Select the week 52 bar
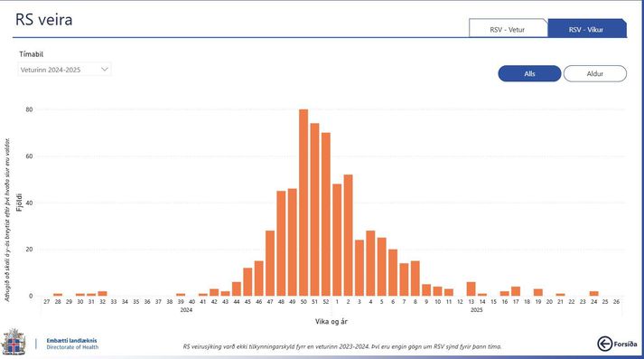The image size is (644, 359). pyautogui.click(x=326, y=214)
